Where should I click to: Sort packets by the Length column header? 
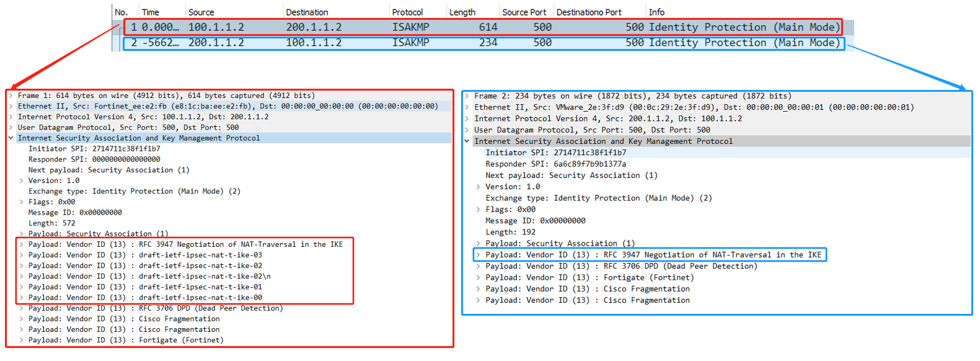tap(462, 12)
